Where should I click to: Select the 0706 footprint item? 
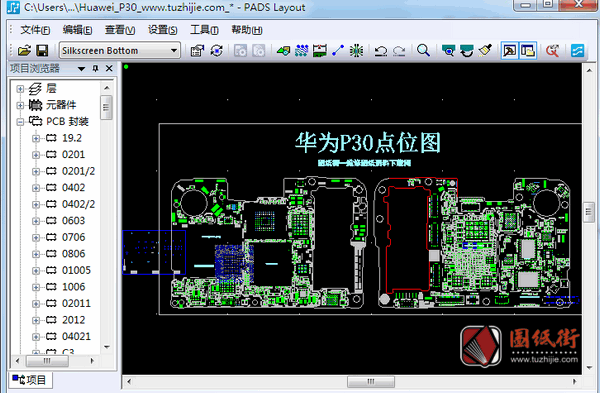(x=73, y=237)
